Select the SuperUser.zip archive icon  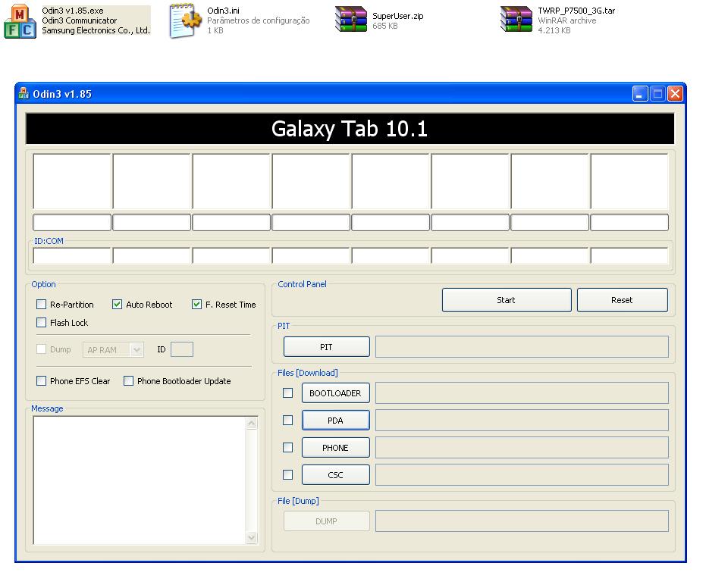tap(351, 19)
